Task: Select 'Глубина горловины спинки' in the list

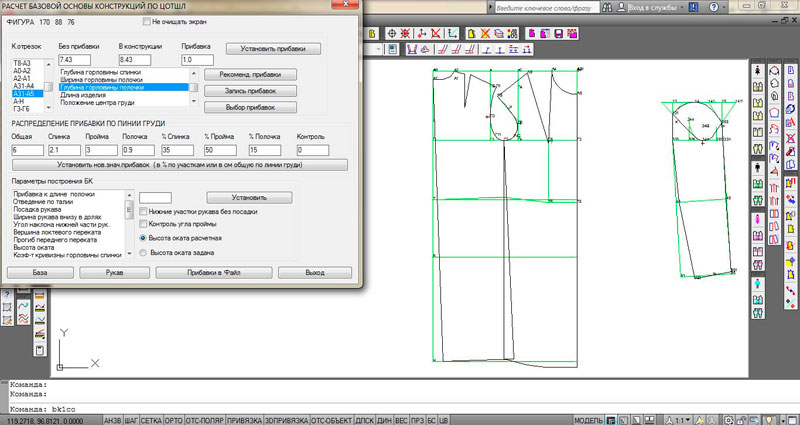Action: click(123, 72)
